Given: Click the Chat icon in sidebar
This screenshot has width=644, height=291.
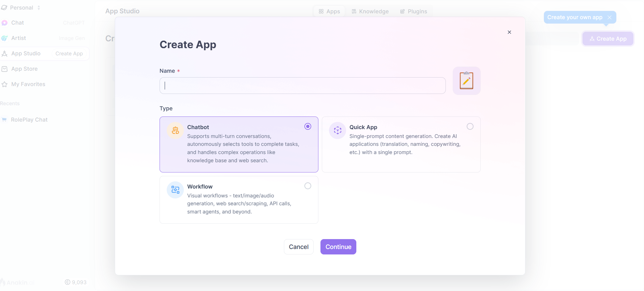Looking at the screenshot, I should pos(4,23).
